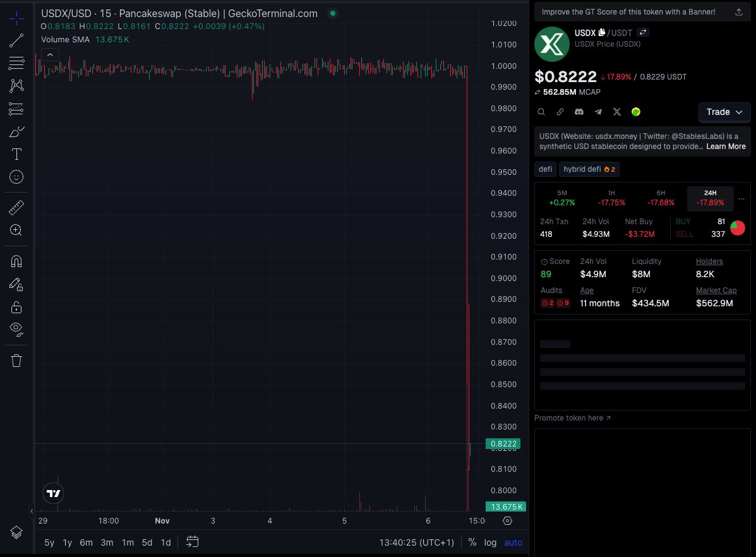This screenshot has height=557, width=756.
Task: Select the 1d time range
Action: [x=166, y=542]
